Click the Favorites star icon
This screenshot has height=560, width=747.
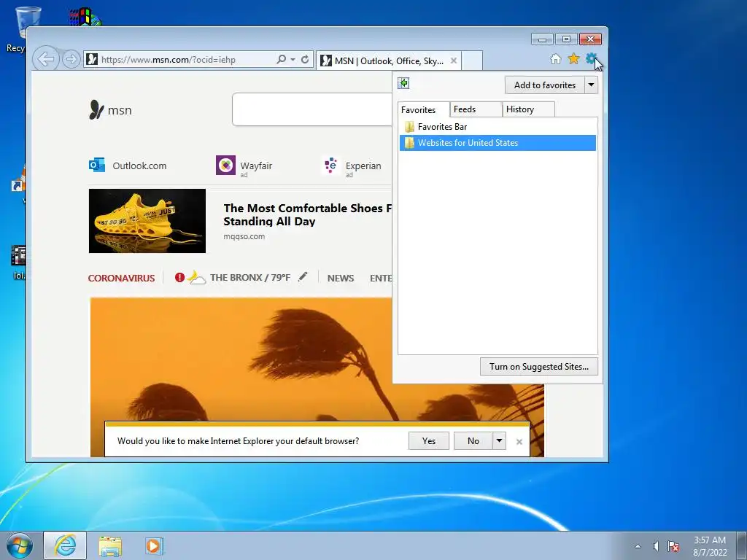pos(573,58)
